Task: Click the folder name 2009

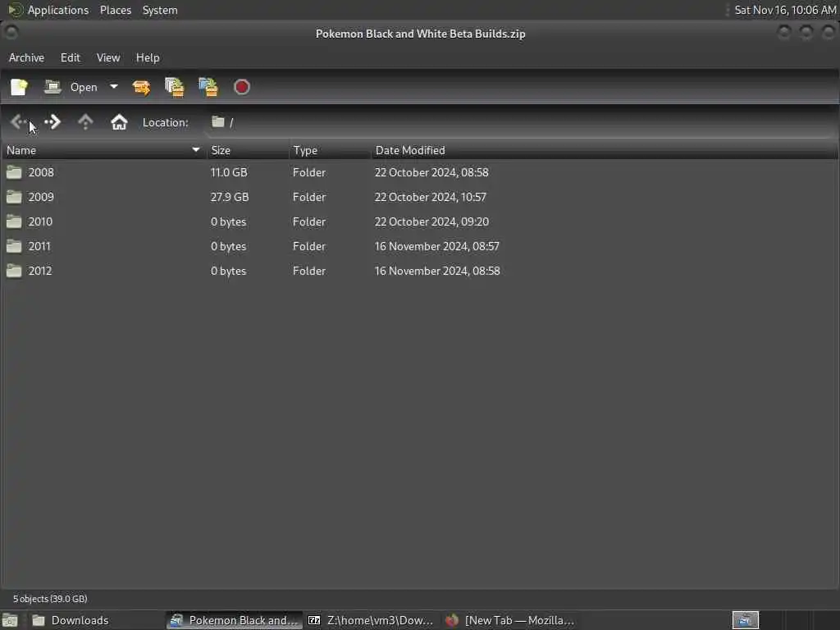Action: click(41, 197)
